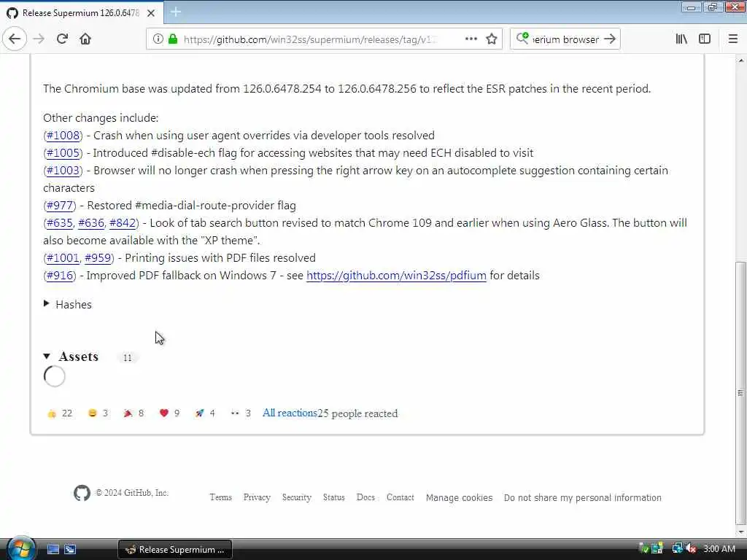
Task: Expand the Hashes disclosure triangle
Action: pyautogui.click(x=46, y=304)
